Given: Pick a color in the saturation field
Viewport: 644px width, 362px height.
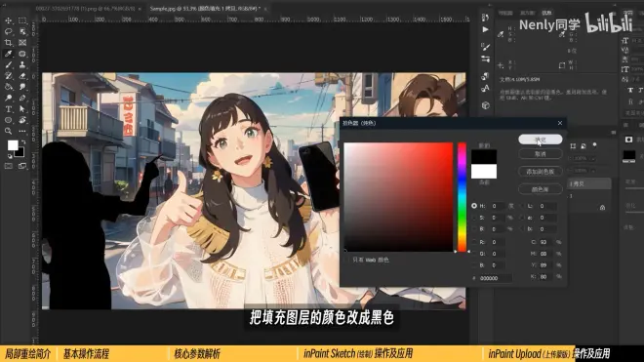Looking at the screenshot, I should pos(398,197).
